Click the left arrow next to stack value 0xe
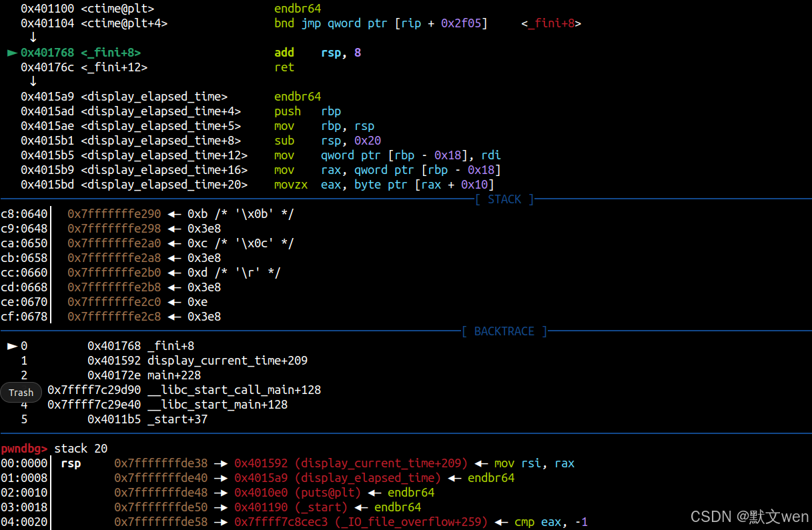This screenshot has width=812, height=530. [x=175, y=301]
